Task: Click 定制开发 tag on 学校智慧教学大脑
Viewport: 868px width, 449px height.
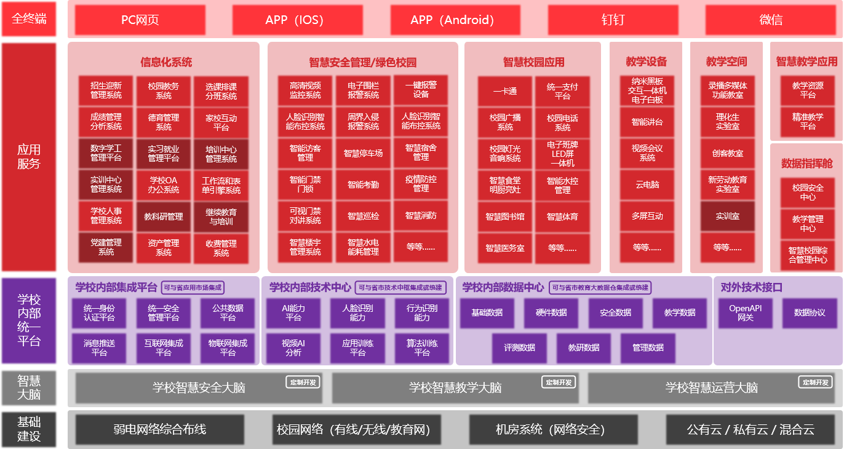Action: point(559,383)
